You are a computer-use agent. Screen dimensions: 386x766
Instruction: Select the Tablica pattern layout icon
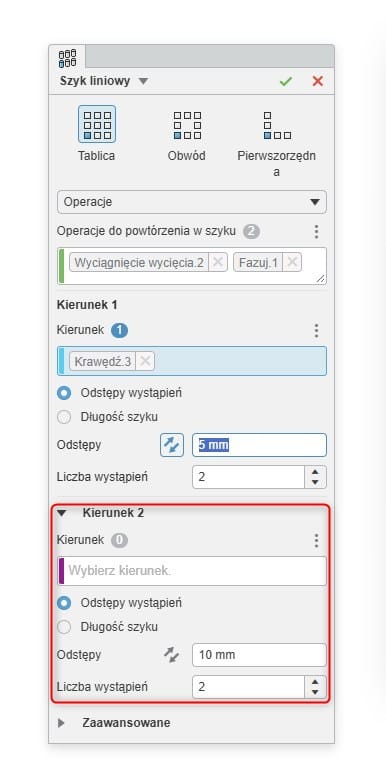pyautogui.click(x=97, y=124)
